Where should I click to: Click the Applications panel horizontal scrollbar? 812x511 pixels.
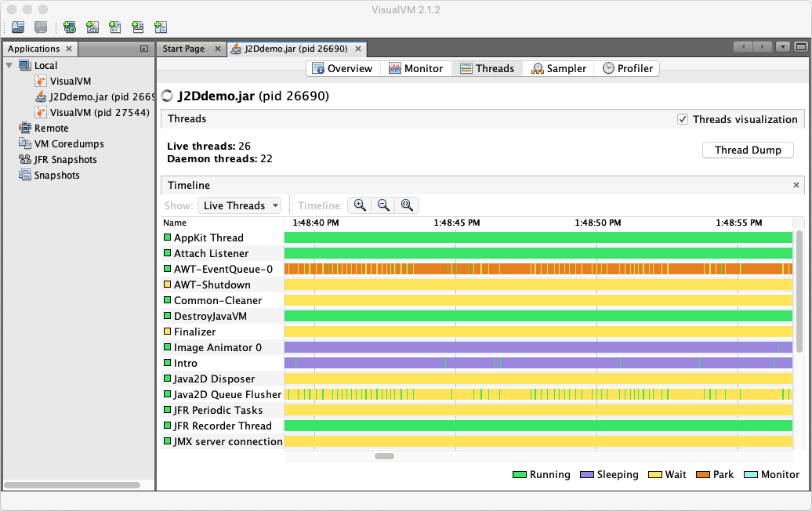pos(72,485)
